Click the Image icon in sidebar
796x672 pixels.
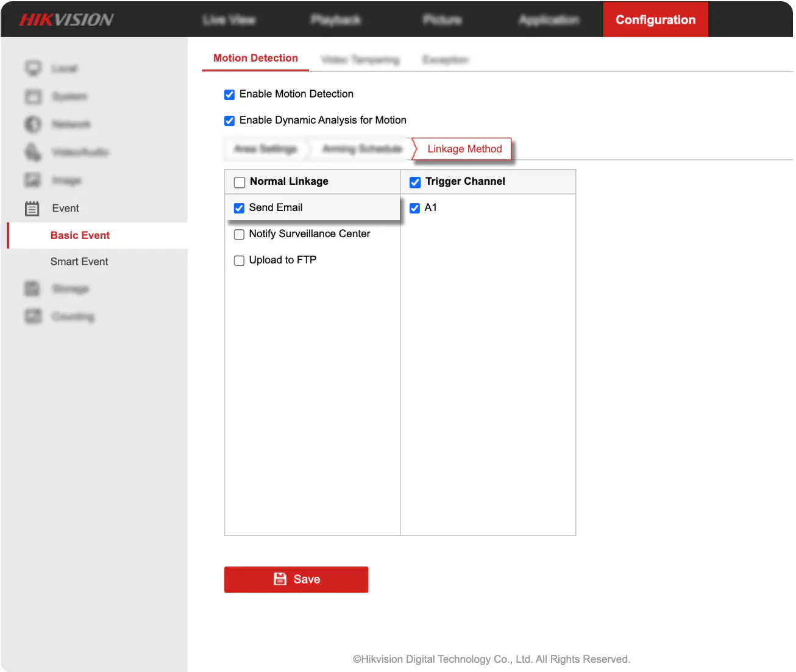pos(33,180)
